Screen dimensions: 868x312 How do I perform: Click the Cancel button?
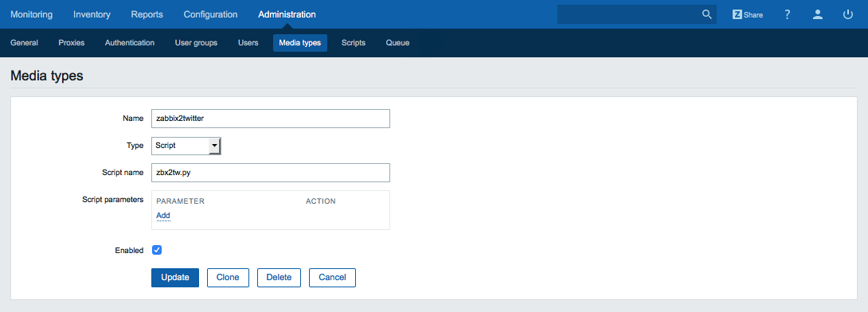tap(332, 278)
